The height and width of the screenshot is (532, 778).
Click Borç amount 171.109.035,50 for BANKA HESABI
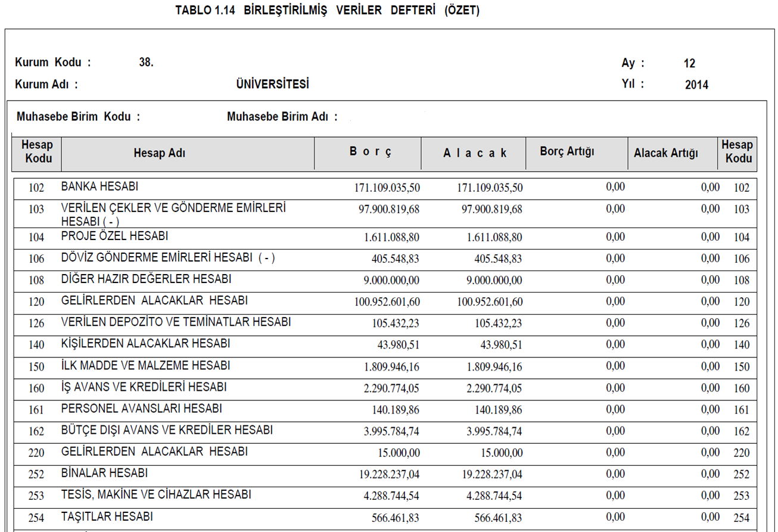click(x=387, y=188)
